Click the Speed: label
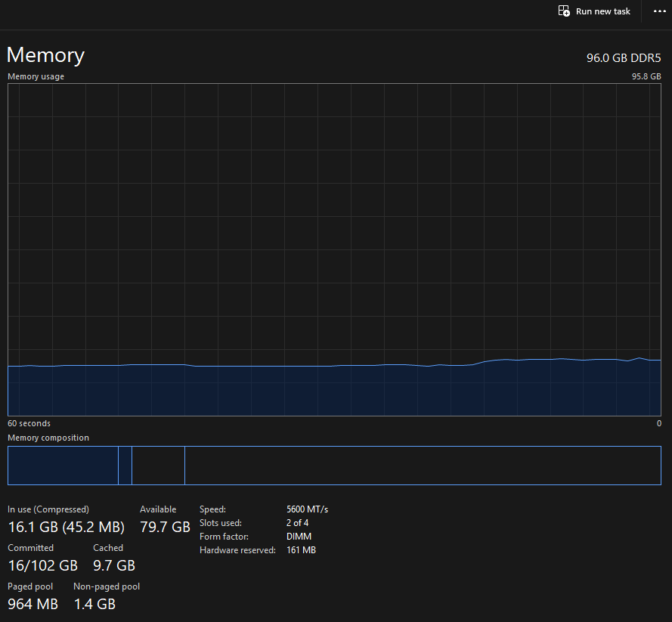The image size is (672, 622). point(212,509)
